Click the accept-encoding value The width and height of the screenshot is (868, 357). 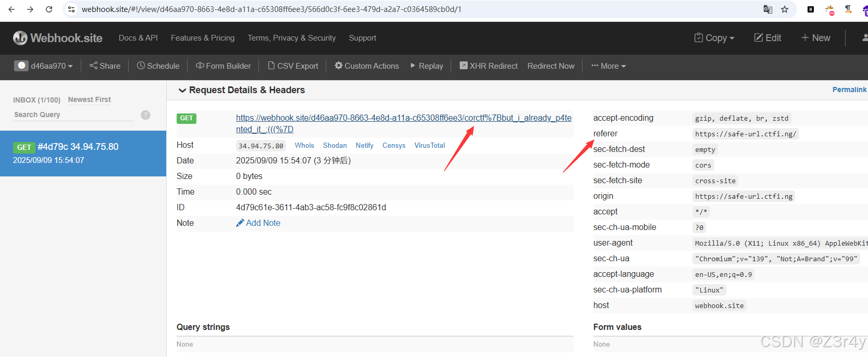pyautogui.click(x=742, y=118)
